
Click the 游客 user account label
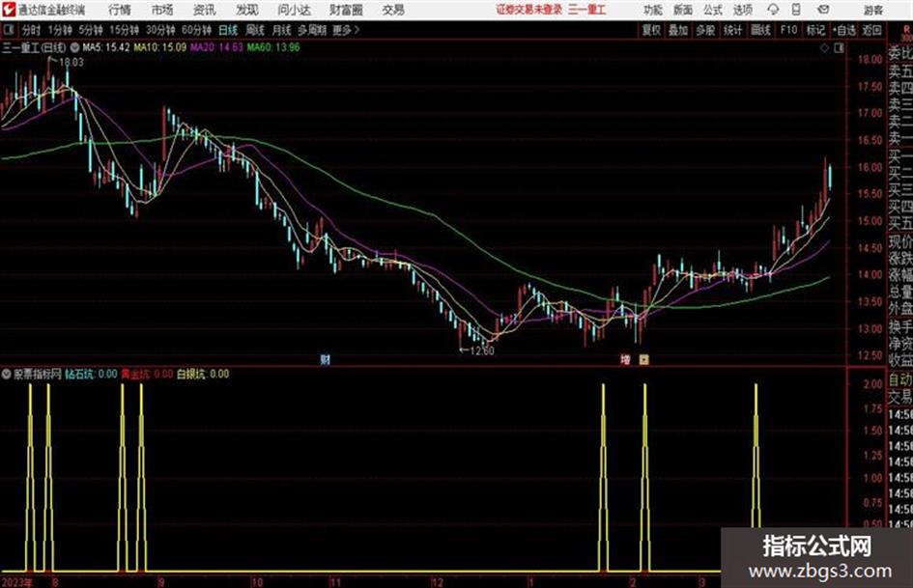872,10
